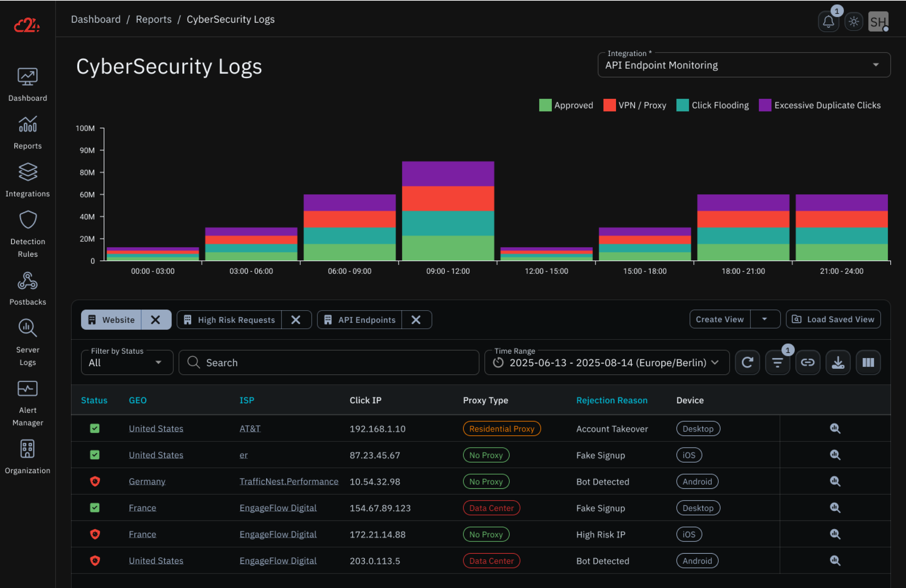Screen dimensions: 906x588
Task: Click the Load Saved View button
Action: tap(833, 319)
